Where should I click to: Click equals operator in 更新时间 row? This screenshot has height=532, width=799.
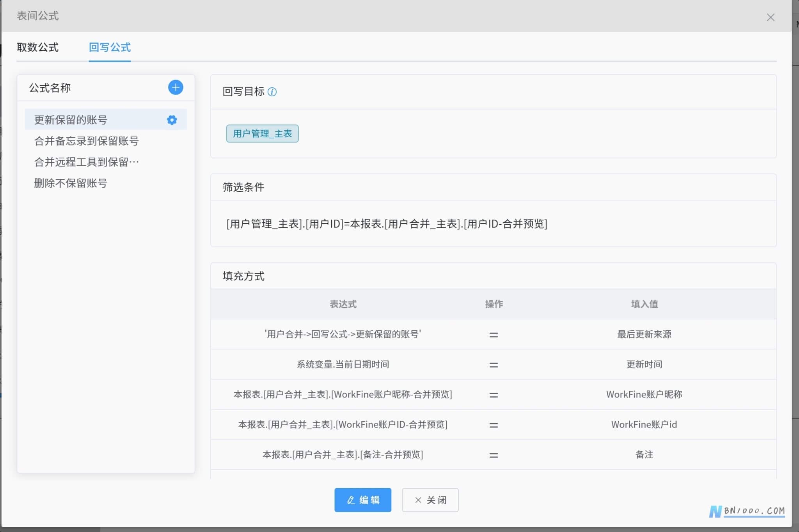494,365
